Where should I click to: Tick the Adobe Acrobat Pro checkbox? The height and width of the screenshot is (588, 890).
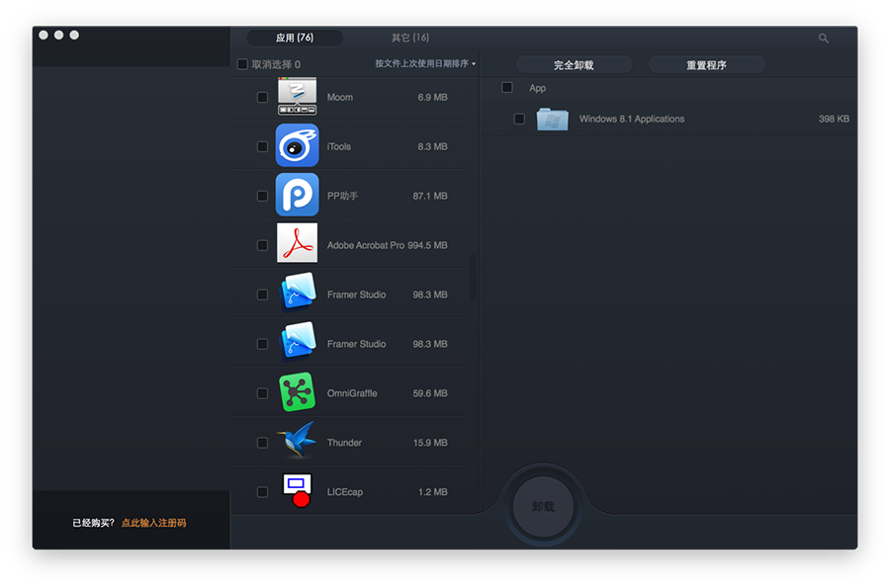[x=262, y=245]
